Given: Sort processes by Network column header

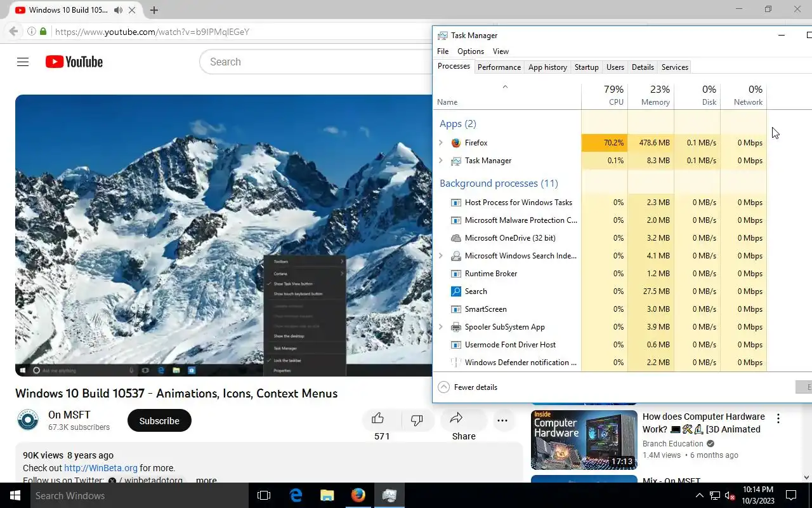Looking at the screenshot, I should 743,95.
